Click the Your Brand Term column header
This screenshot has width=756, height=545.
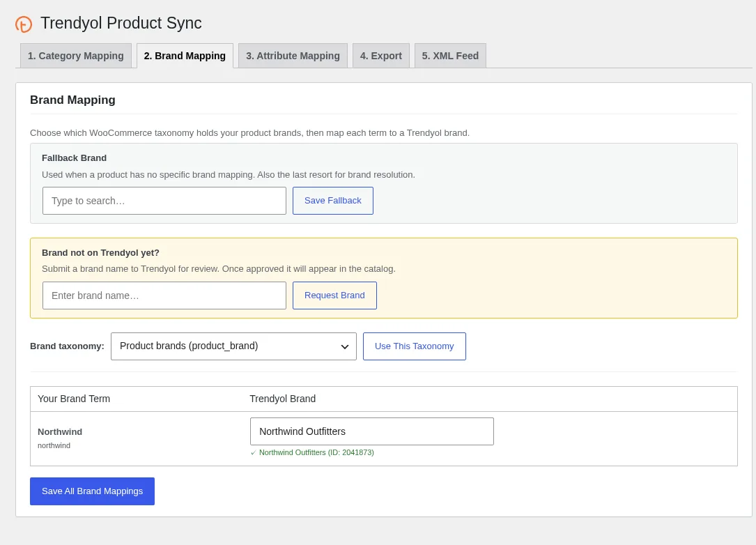[74, 399]
